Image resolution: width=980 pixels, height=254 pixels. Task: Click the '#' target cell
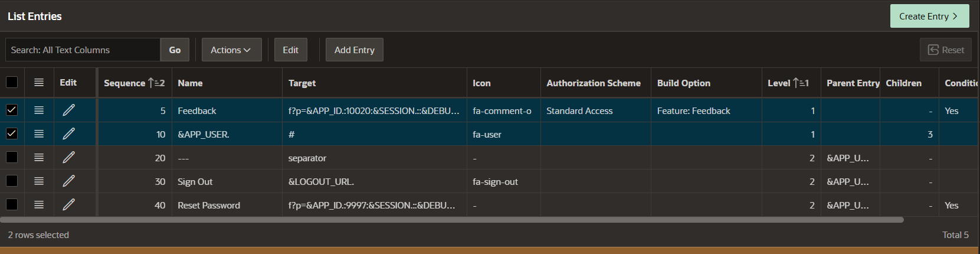point(375,134)
